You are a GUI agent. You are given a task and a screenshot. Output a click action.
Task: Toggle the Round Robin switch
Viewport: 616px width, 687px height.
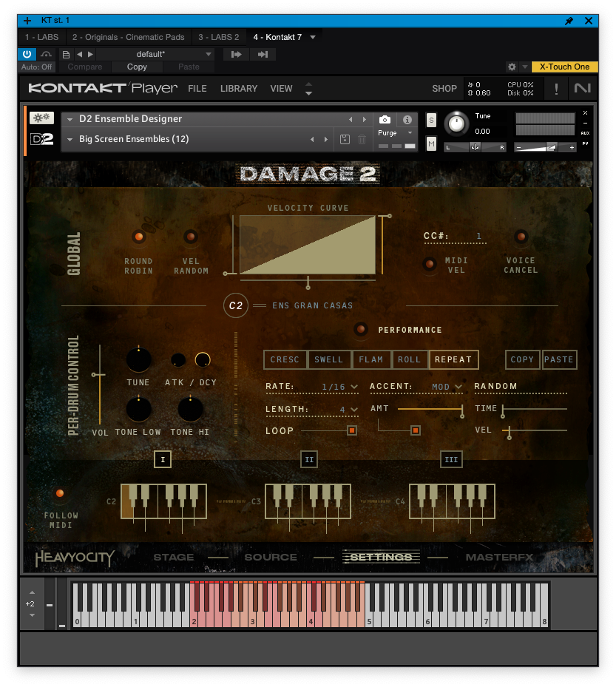click(138, 237)
